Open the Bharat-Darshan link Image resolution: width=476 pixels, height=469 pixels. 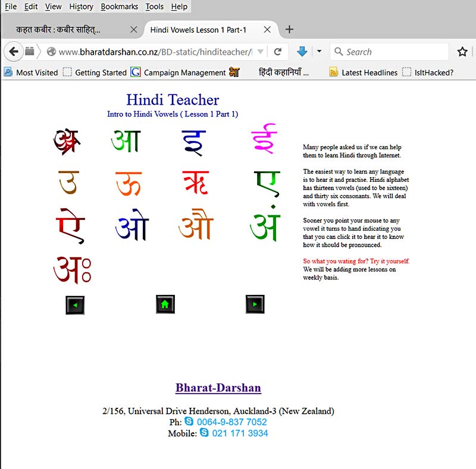tap(218, 388)
